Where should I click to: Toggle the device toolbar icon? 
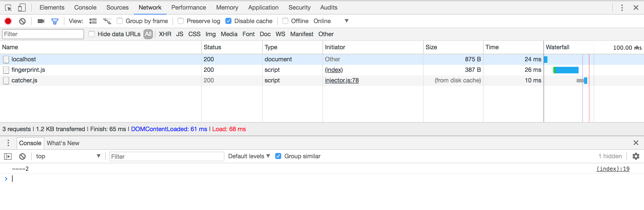pos(22,8)
